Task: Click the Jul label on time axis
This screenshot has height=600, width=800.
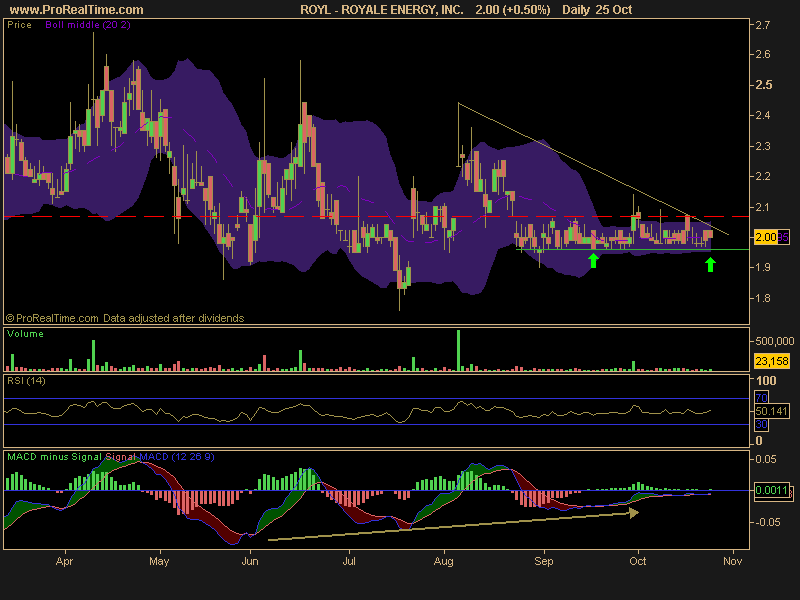Action: point(349,562)
